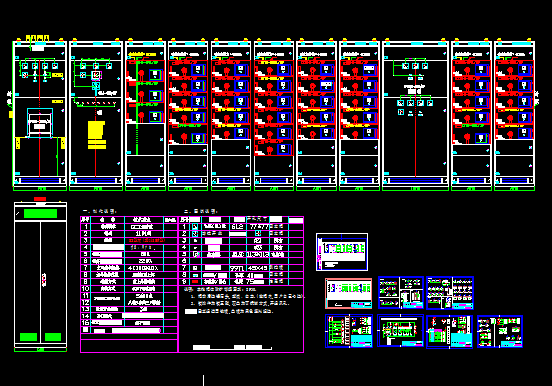The height and width of the screenshot is (386, 552).
Task: Select row number 14 in the specification table
Action: coord(86,316)
